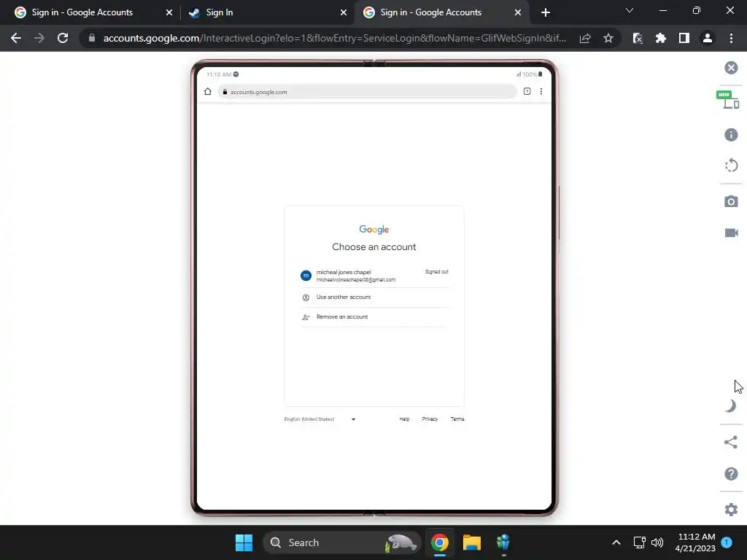Open mobile browser three-dot menu
747x560 pixels.
[541, 91]
